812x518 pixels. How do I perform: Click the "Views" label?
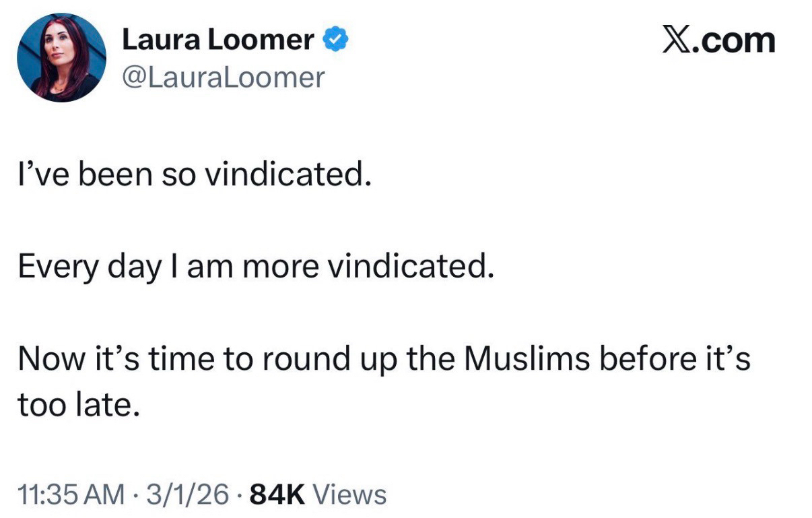coord(350,494)
